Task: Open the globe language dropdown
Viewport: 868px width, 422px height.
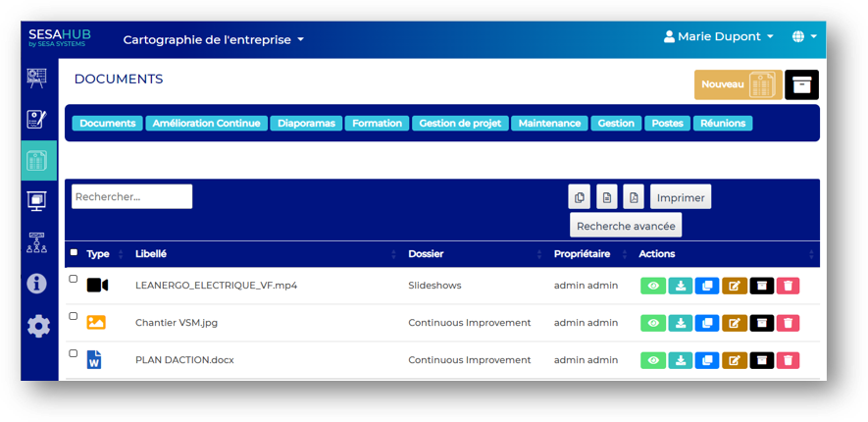Action: pyautogui.click(x=804, y=36)
